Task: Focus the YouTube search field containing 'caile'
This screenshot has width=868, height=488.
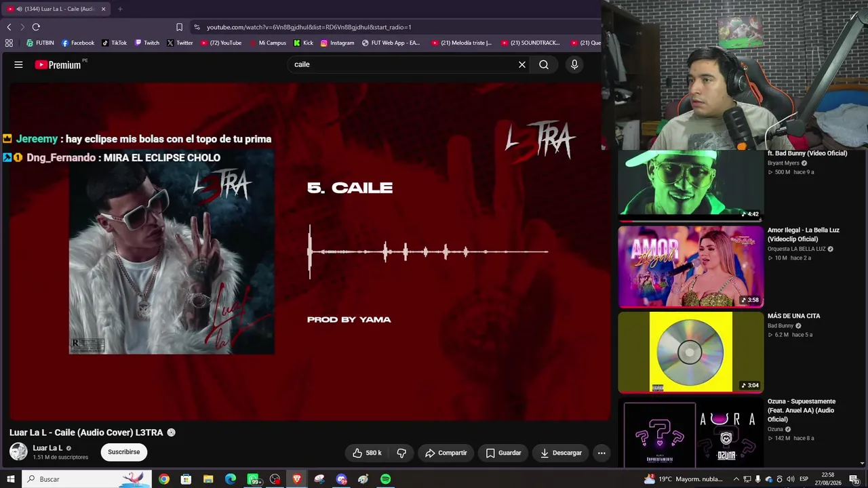Action: click(403, 64)
